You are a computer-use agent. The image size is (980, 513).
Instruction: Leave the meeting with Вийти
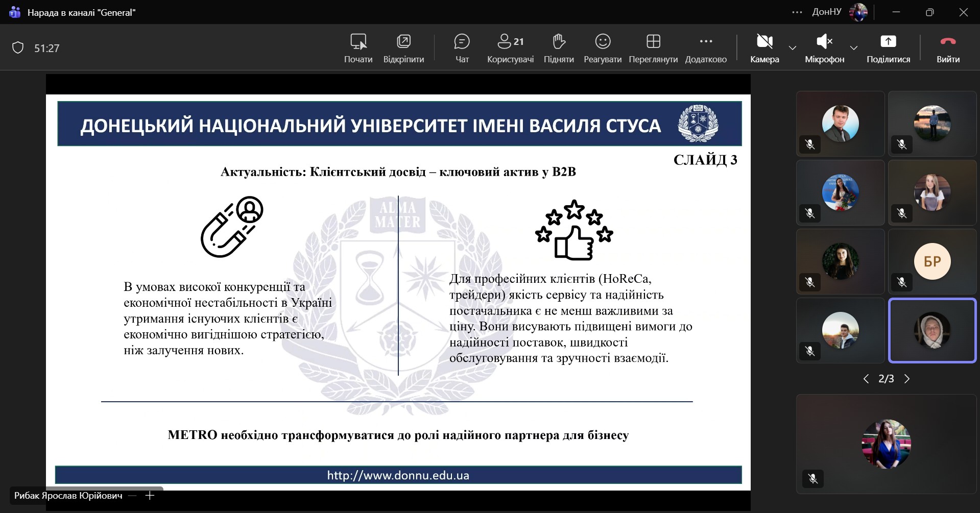948,48
